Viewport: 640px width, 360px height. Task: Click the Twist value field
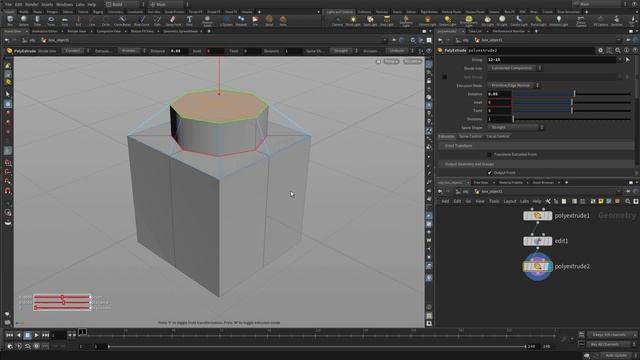[x=499, y=111]
